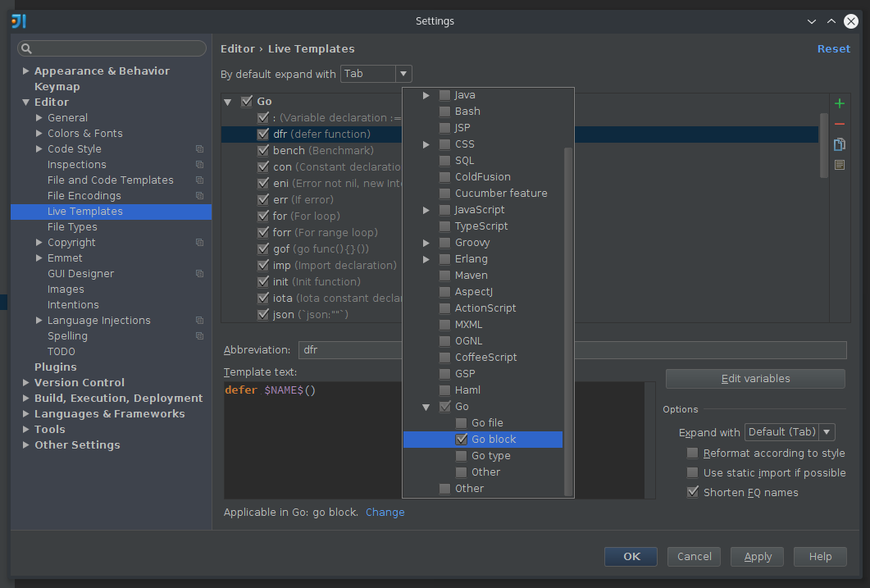Open the 'By default expand with' dropdown

(x=404, y=73)
